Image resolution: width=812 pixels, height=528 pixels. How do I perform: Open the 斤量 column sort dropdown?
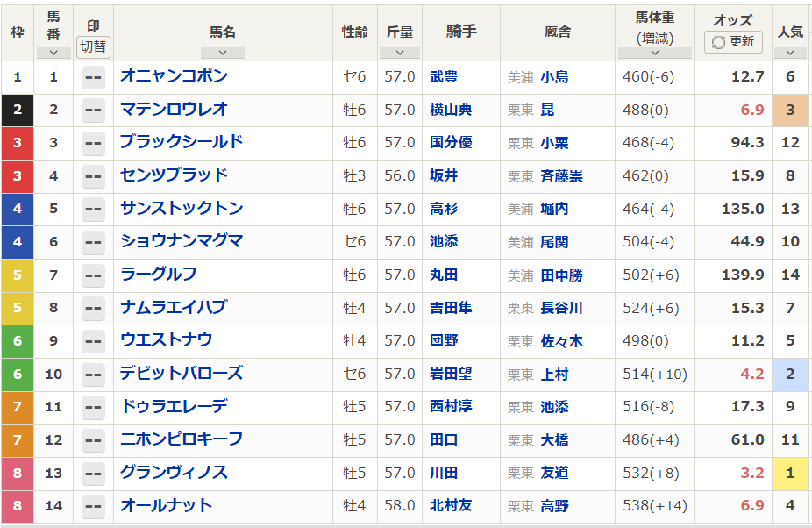coord(399,52)
